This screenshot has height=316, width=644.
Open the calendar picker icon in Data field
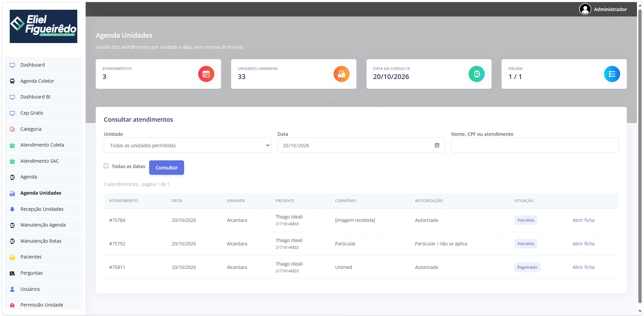[x=437, y=145]
